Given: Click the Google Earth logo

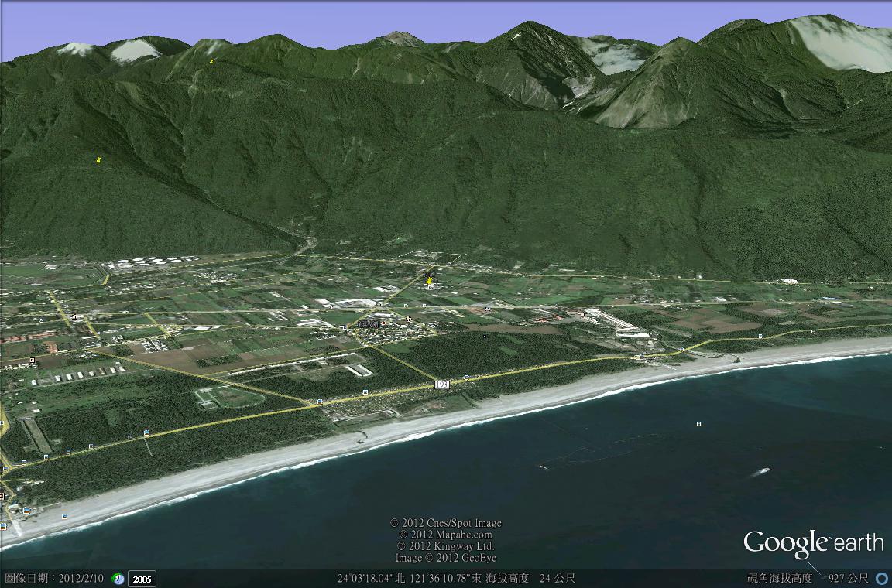Looking at the screenshot, I should [813, 543].
